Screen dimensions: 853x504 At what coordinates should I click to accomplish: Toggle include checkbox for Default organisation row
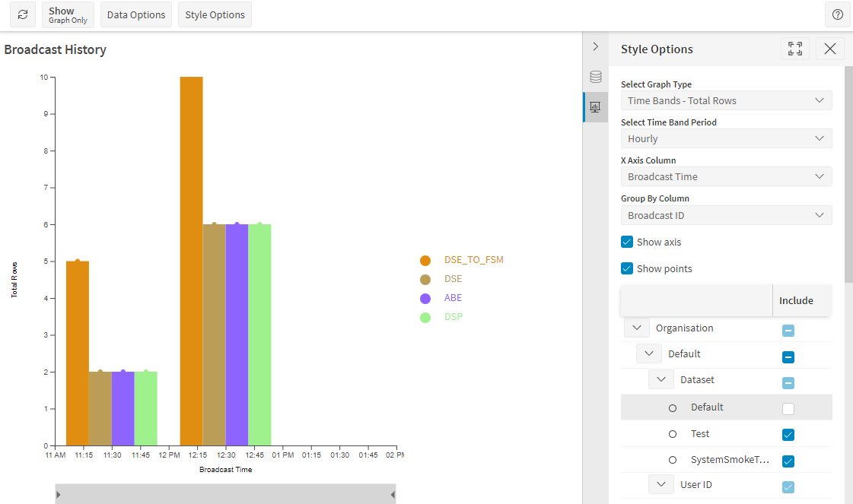(788, 357)
